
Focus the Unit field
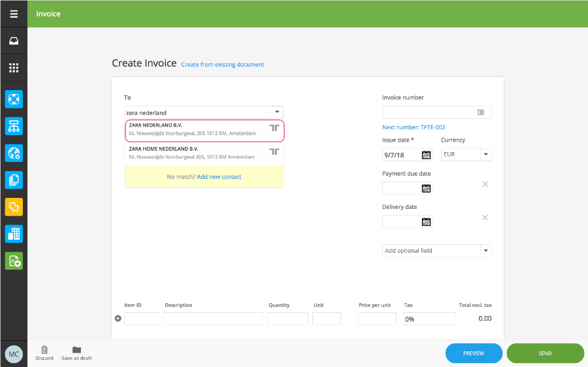pyautogui.click(x=327, y=319)
